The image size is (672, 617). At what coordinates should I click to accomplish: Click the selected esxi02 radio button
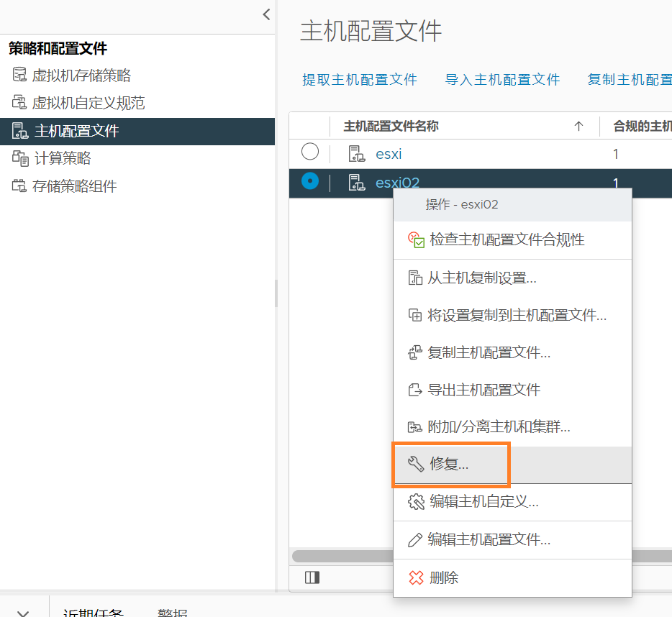pyautogui.click(x=309, y=182)
